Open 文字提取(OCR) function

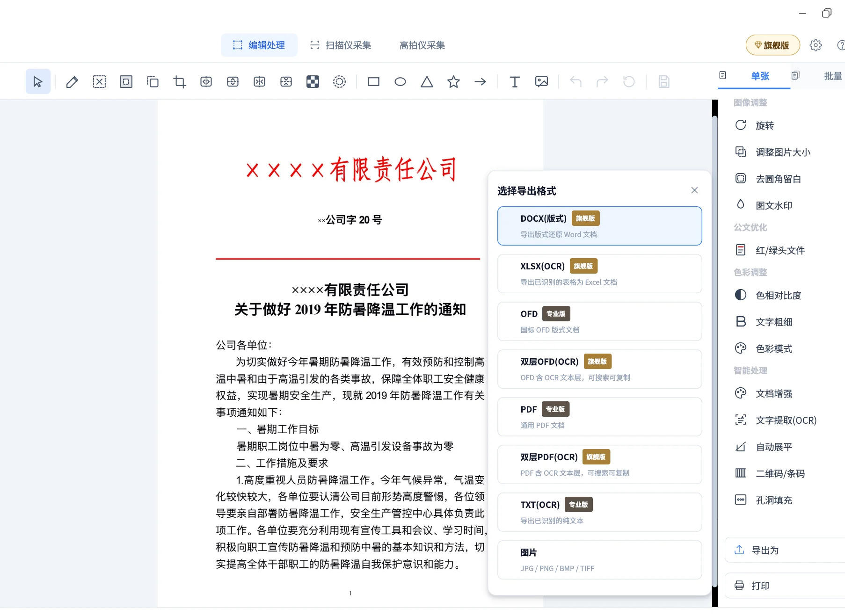tap(776, 420)
